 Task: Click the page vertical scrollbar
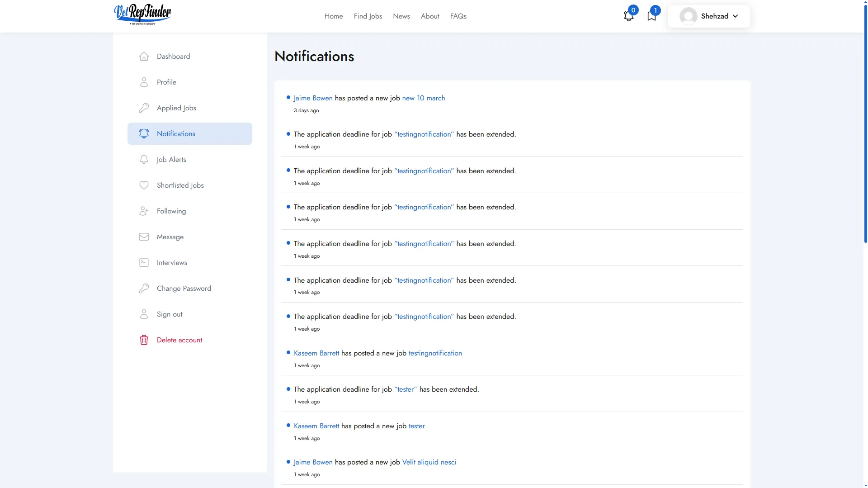(865, 124)
